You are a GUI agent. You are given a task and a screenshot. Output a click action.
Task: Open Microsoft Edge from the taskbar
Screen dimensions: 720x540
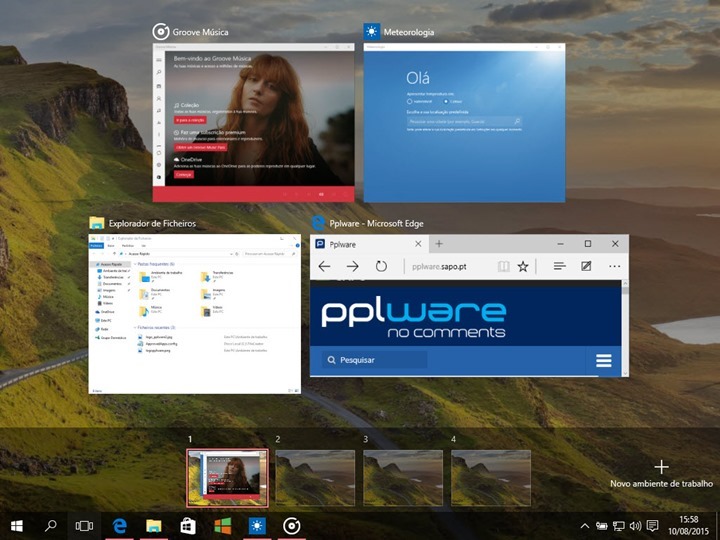[119, 526]
